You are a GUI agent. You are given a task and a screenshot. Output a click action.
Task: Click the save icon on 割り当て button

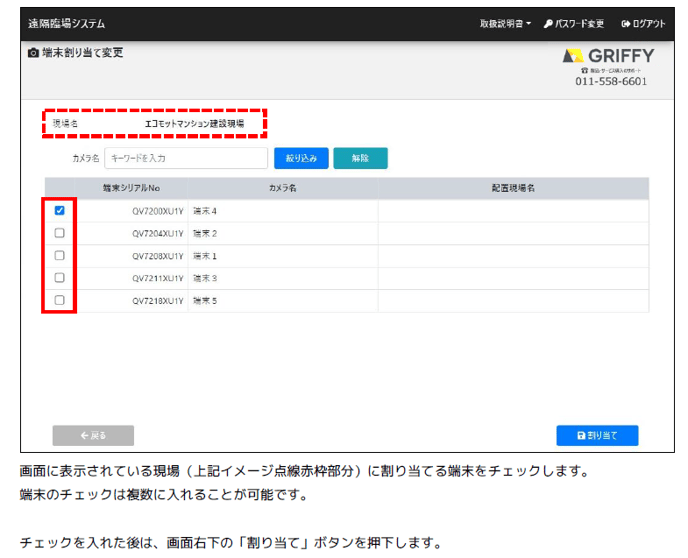581,436
